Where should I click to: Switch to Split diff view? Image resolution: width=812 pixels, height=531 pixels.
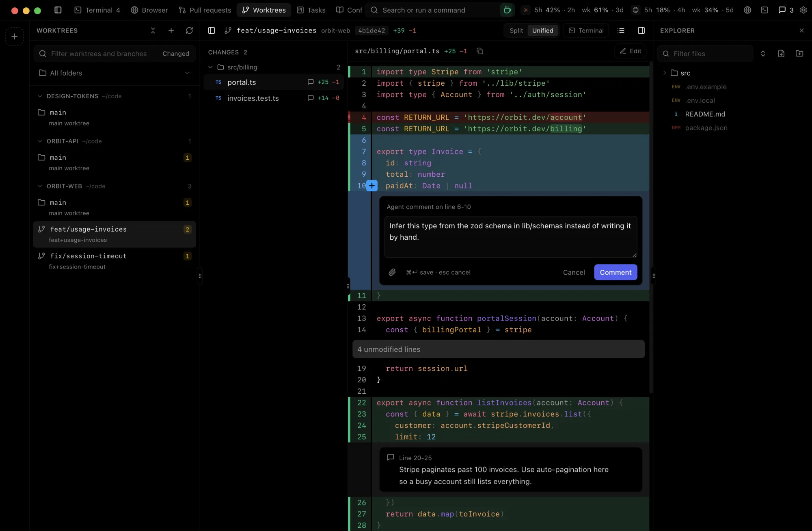tap(516, 30)
